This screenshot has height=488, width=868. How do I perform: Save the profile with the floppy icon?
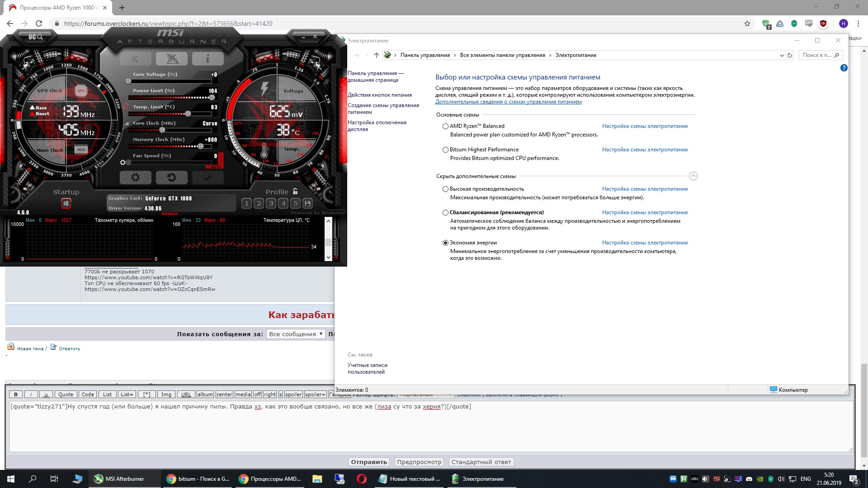[308, 203]
